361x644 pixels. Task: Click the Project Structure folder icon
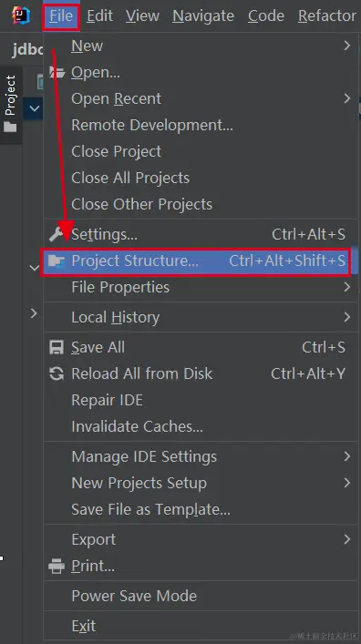[x=57, y=261]
